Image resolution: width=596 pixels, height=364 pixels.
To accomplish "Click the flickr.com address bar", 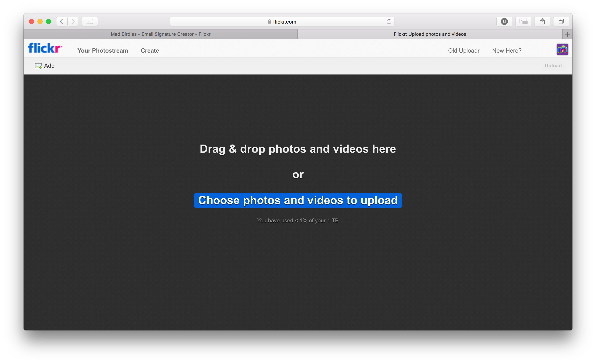I will tap(282, 21).
